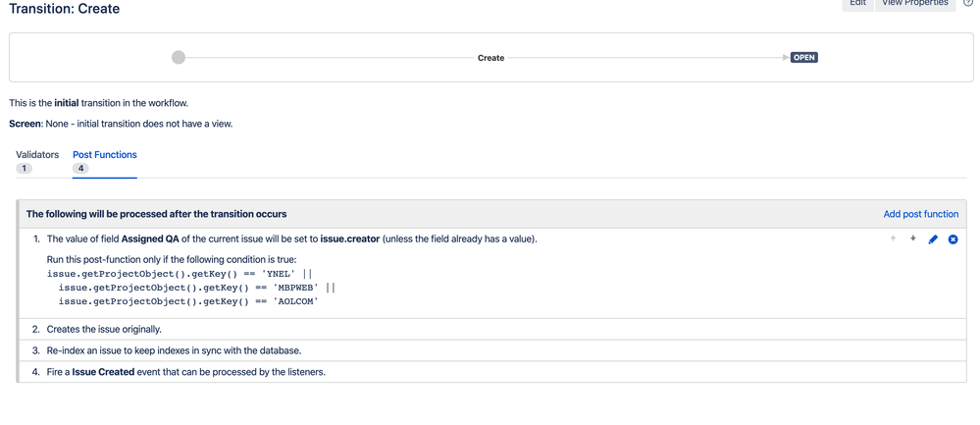Screen dimensions: 980x425
Task: Click the Add post function link
Action: [x=920, y=214]
